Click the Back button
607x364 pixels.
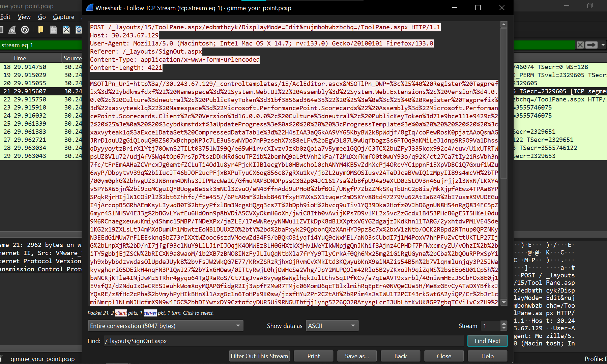pyautogui.click(x=401, y=356)
